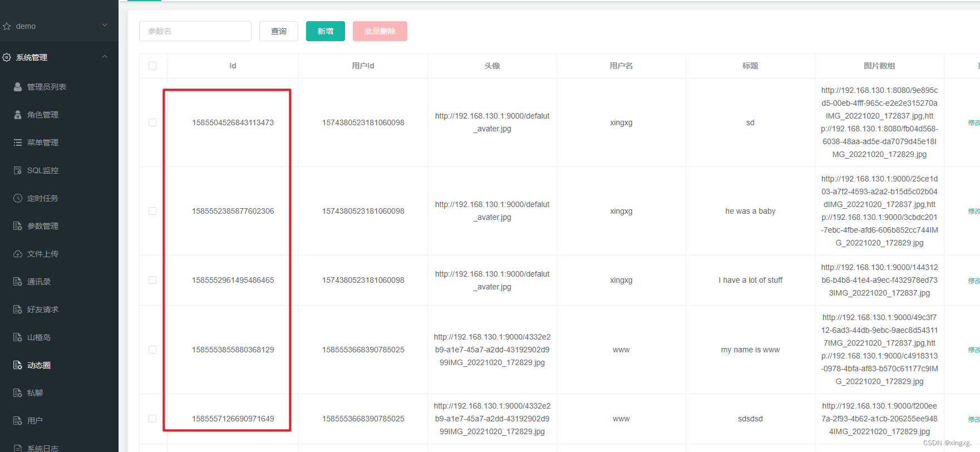
Task: Click the Id column header
Action: pyautogui.click(x=233, y=66)
